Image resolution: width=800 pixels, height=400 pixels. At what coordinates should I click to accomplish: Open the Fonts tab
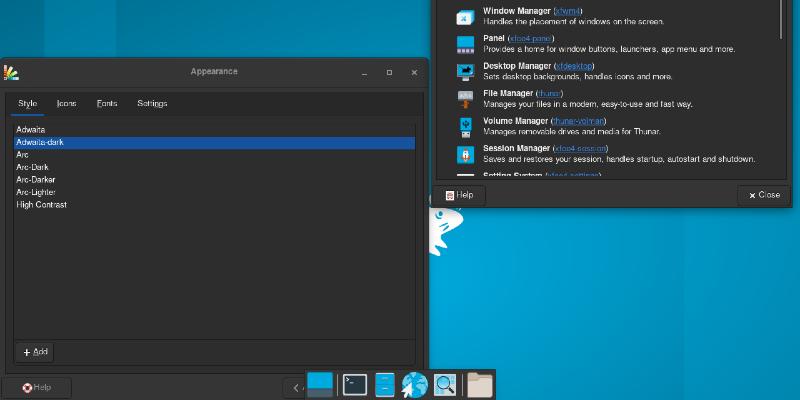point(107,104)
